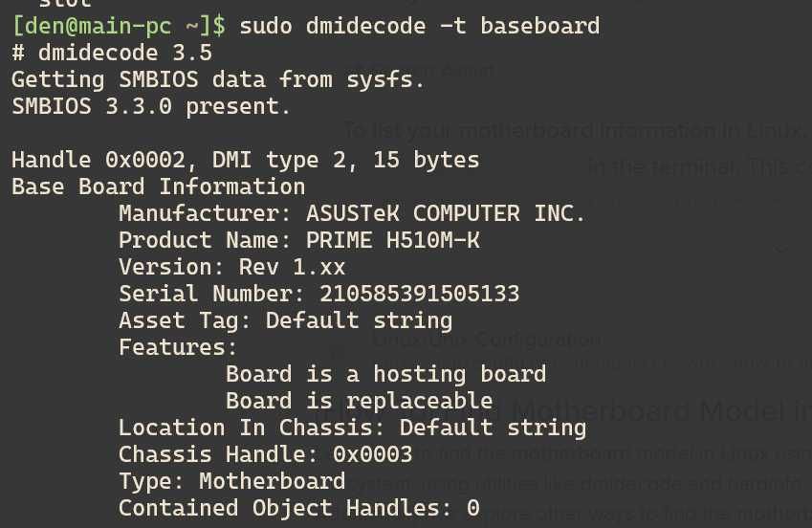The height and width of the screenshot is (528, 812).
Task: Click the "# dmidecode 3.5" version line
Action: tap(112, 53)
